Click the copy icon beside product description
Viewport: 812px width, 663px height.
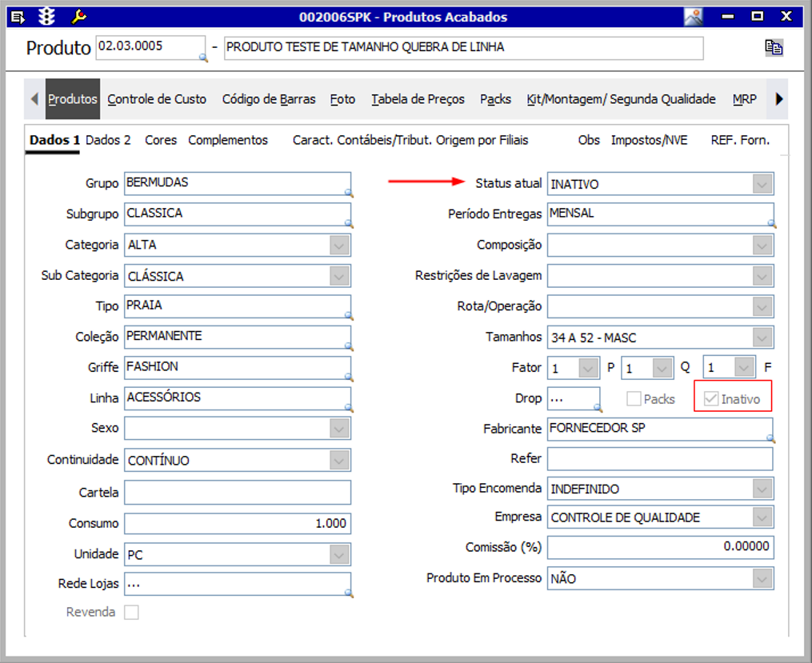(773, 47)
